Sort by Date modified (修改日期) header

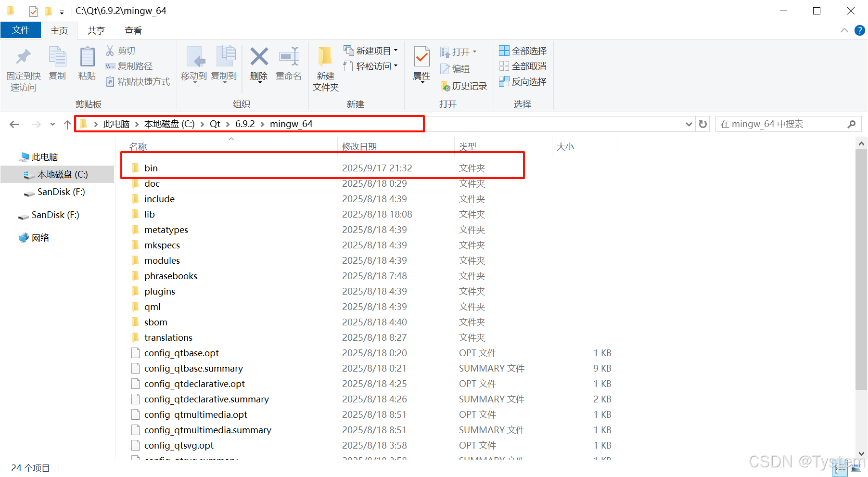point(359,146)
